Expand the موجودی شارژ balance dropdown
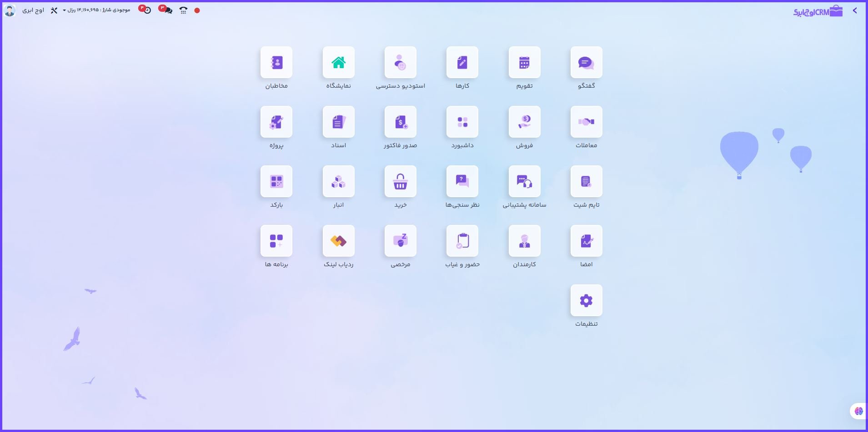 pos(96,10)
